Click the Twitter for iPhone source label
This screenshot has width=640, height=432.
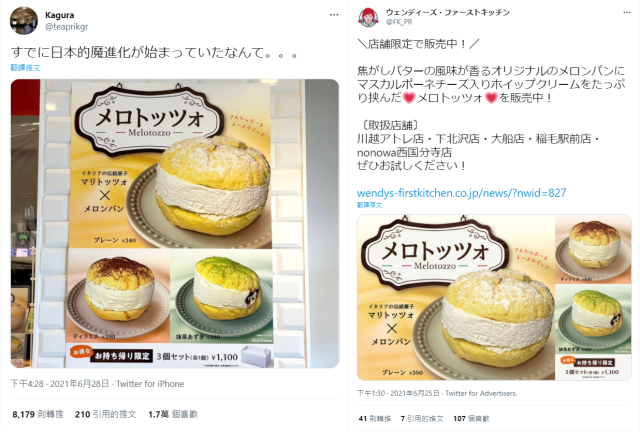(x=150, y=384)
